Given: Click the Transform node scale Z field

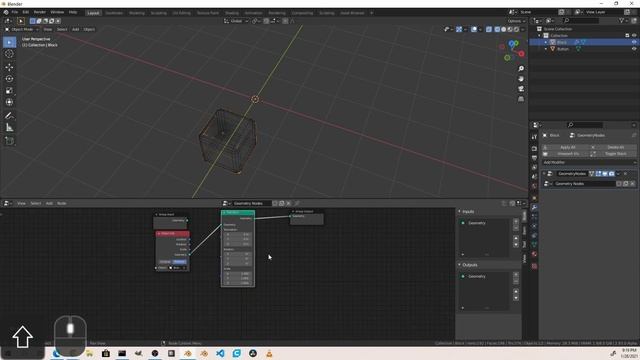Looking at the screenshot, I should coord(238,283).
